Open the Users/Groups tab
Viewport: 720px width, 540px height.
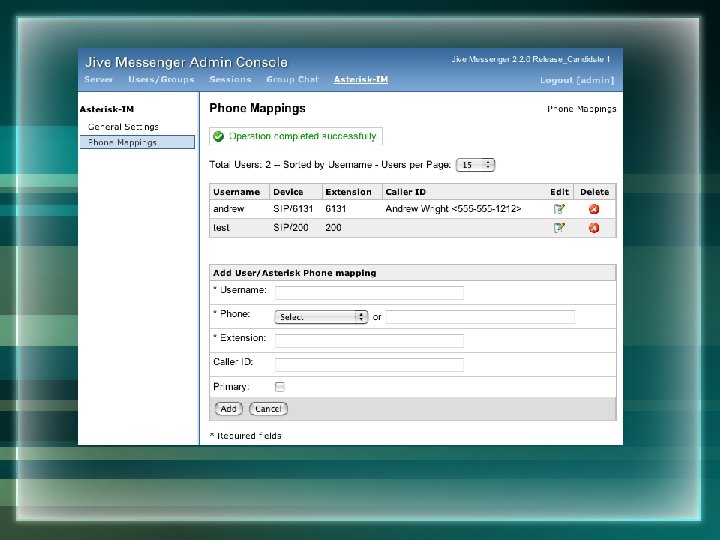(161, 79)
